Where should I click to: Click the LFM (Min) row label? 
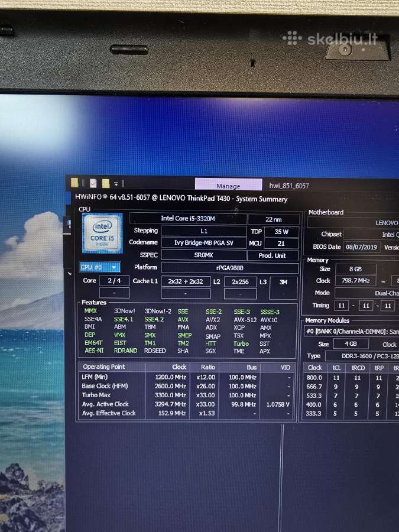click(95, 377)
